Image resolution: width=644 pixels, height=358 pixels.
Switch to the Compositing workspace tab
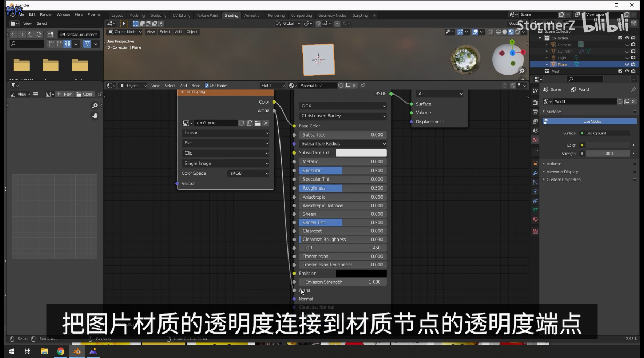[x=301, y=15]
